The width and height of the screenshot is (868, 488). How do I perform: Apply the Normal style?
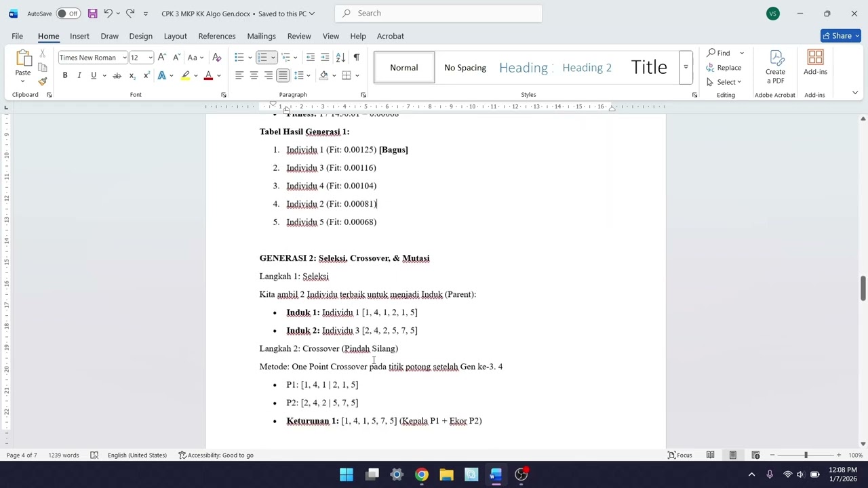click(x=404, y=67)
